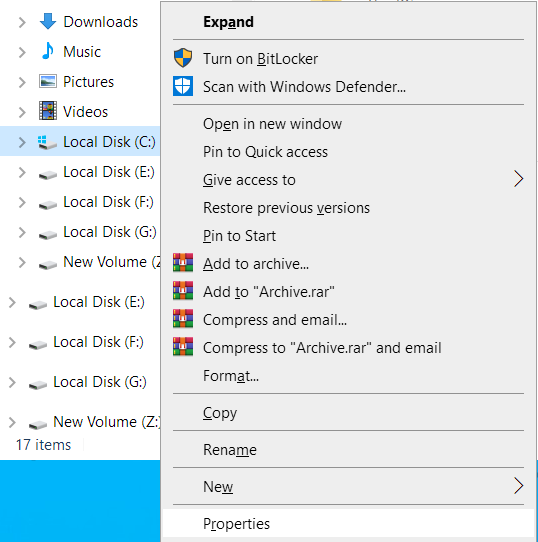
Task: Choose Open in new window
Action: click(x=349, y=124)
